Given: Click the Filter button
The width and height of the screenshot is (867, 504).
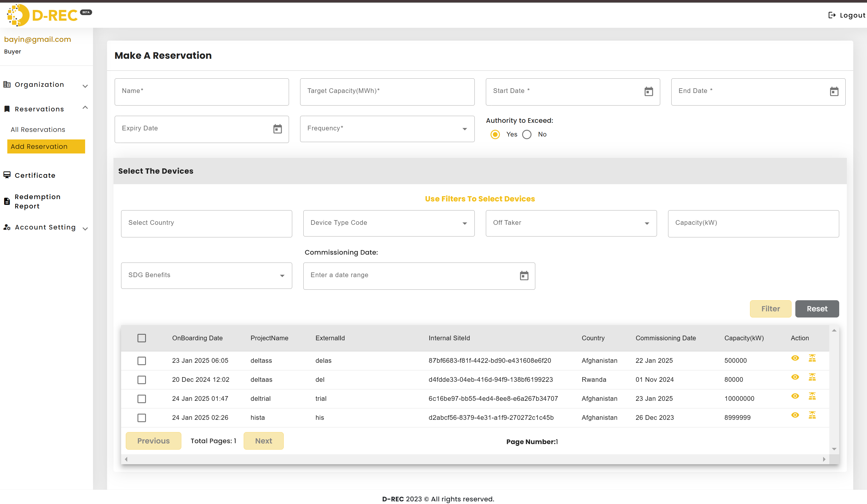Looking at the screenshot, I should pos(770,309).
